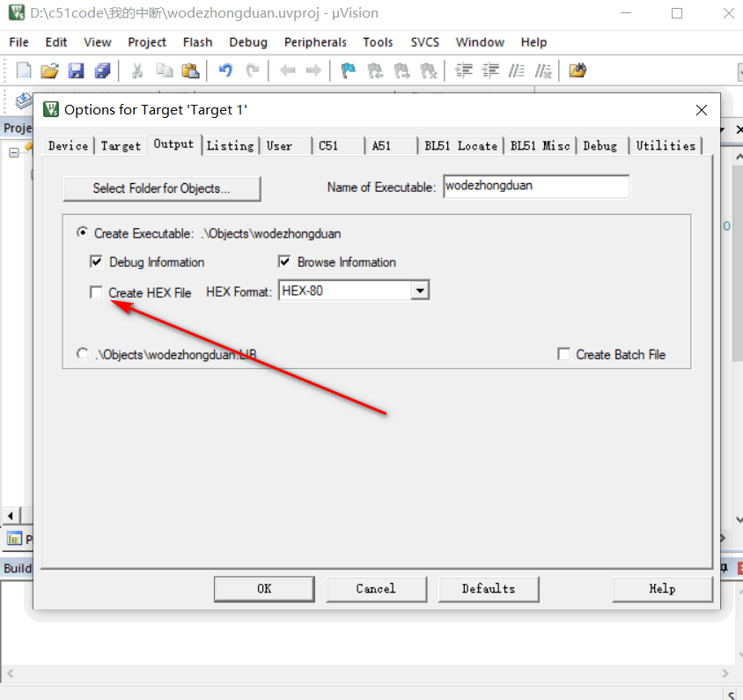The width and height of the screenshot is (743, 700).
Task: Click Select Folder for Objects button
Action: pyautogui.click(x=162, y=188)
